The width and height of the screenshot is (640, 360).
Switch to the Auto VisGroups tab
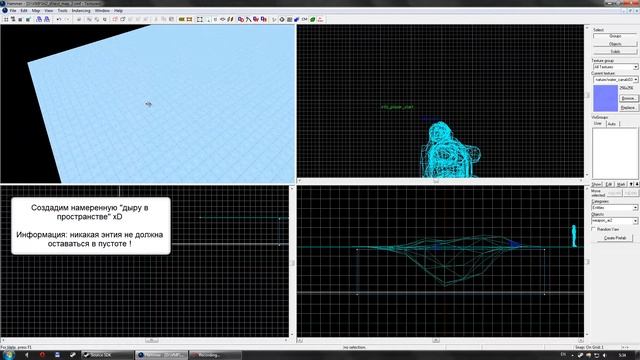click(x=612, y=124)
